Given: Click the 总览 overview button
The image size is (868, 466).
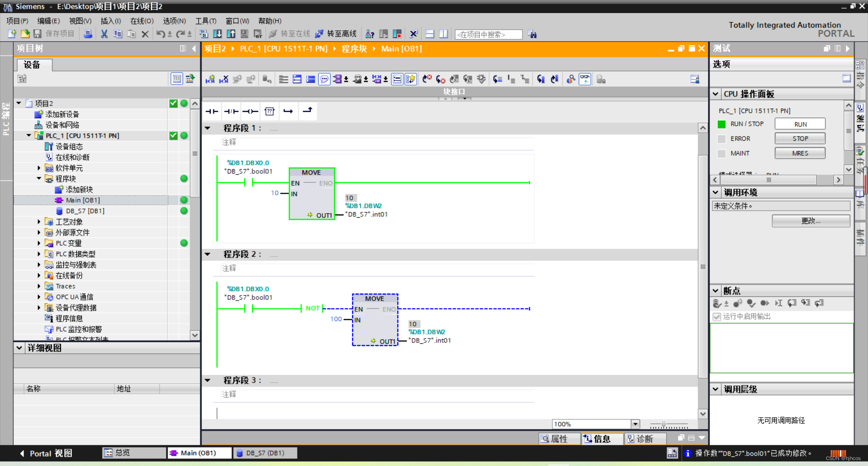Looking at the screenshot, I should tap(134, 453).
